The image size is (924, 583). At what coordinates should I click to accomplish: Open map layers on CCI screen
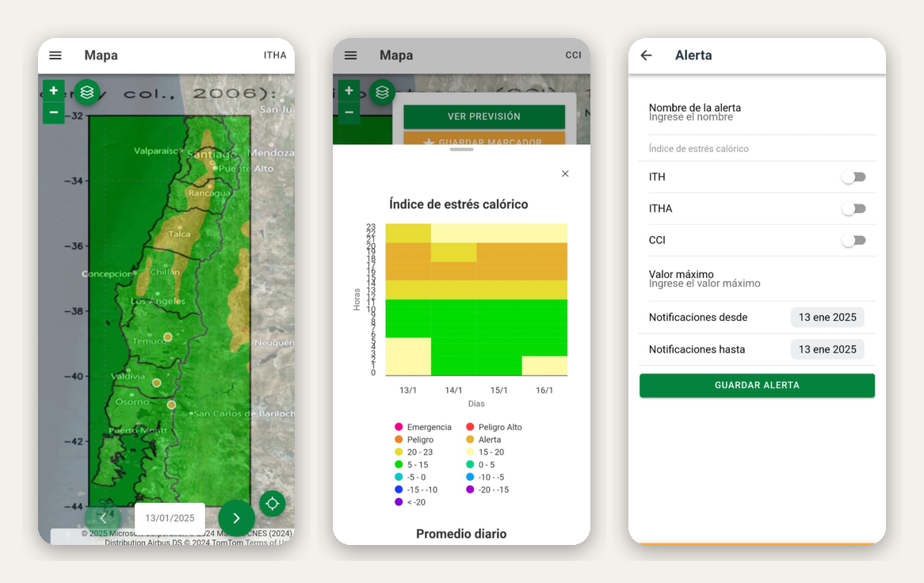383,93
